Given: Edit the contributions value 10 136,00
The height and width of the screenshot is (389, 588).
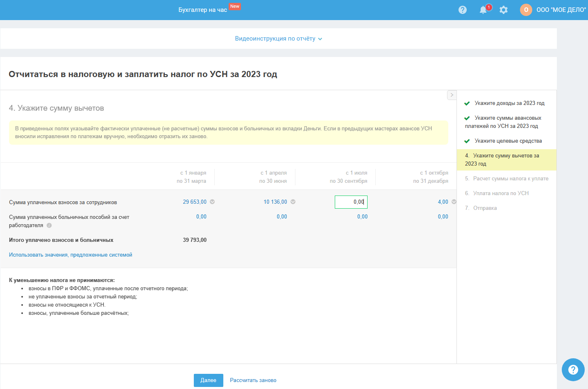Looking at the screenshot, I should coord(275,202).
